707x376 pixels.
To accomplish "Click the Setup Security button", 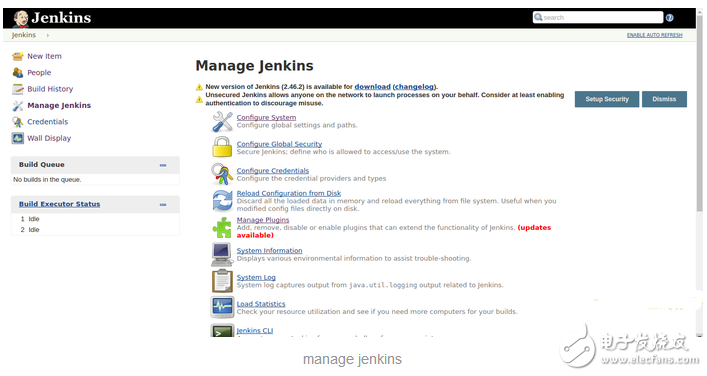I will click(607, 99).
